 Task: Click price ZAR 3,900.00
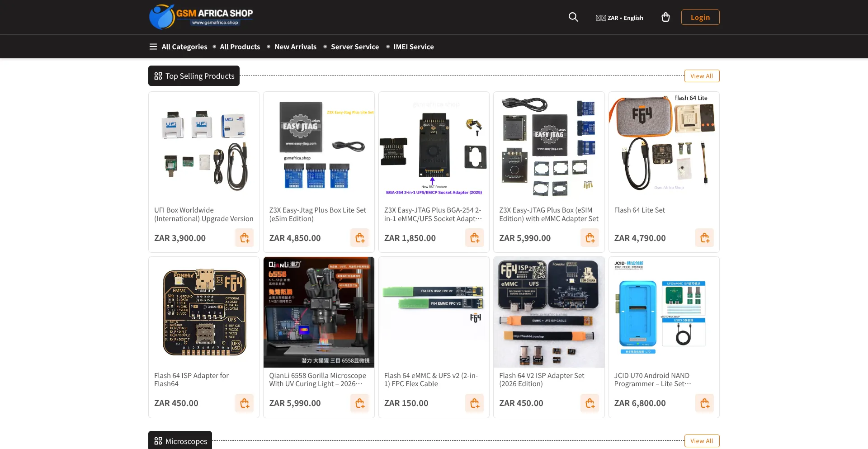180,238
